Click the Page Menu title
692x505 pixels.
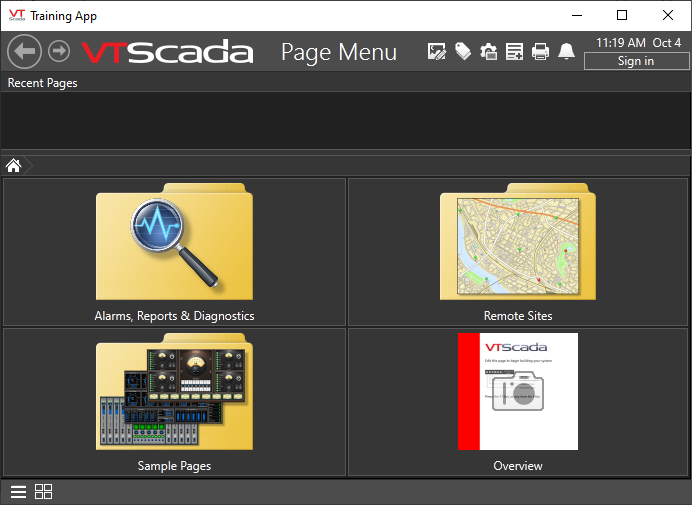339,52
